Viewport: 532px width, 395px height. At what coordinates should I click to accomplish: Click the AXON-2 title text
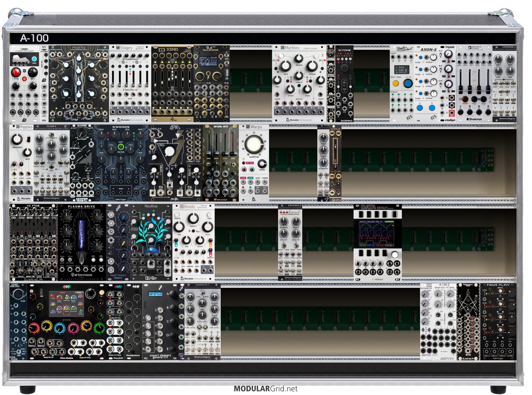(x=428, y=49)
